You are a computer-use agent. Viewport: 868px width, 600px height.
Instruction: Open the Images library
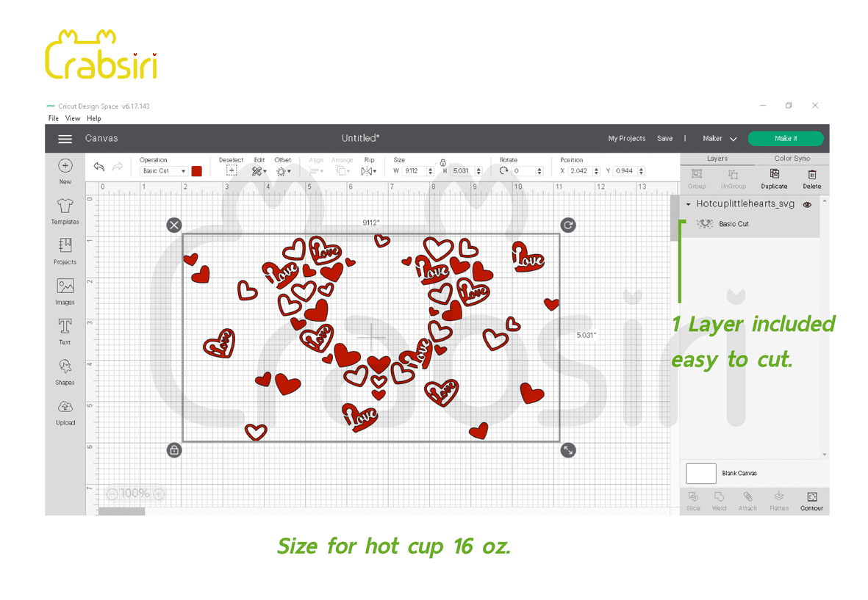[x=65, y=290]
